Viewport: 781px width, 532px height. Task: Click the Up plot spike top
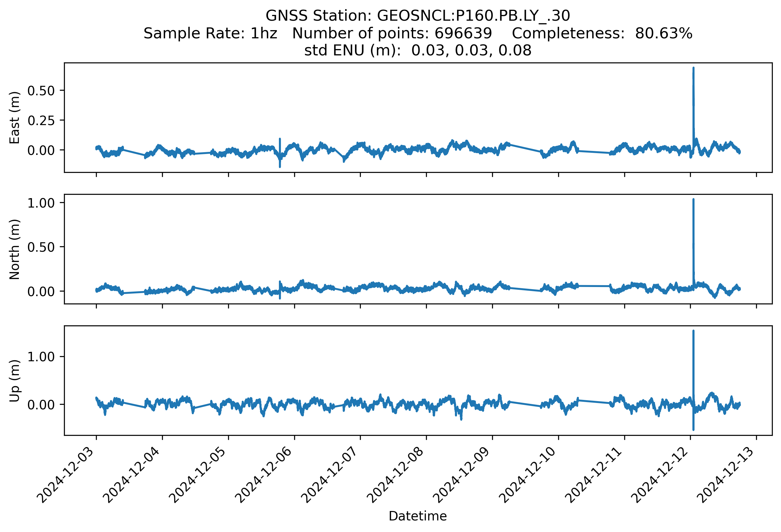coord(693,332)
